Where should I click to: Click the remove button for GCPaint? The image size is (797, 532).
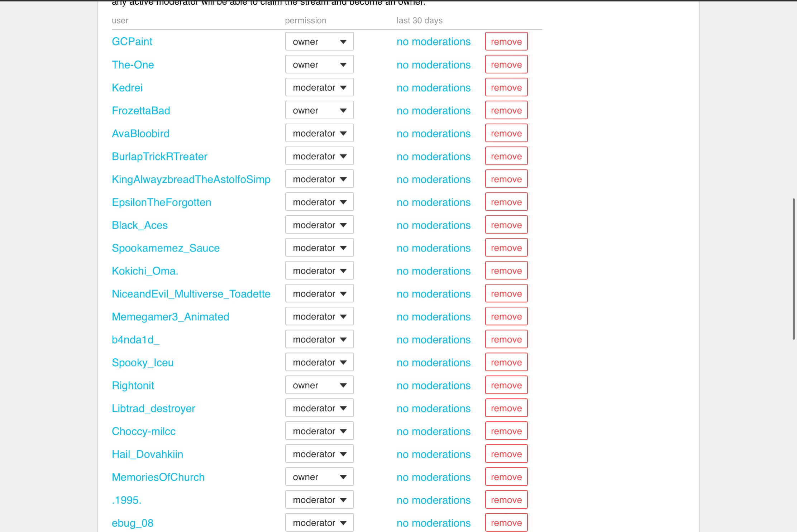pyautogui.click(x=506, y=41)
